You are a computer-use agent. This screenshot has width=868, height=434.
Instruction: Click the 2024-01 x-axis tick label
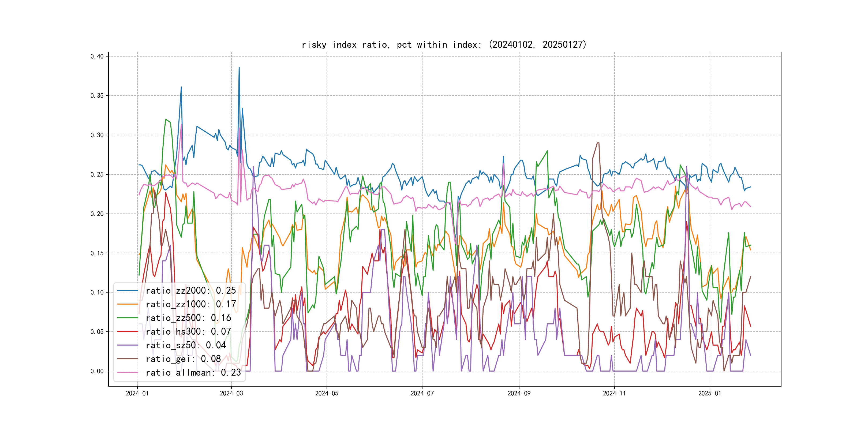tap(137, 393)
